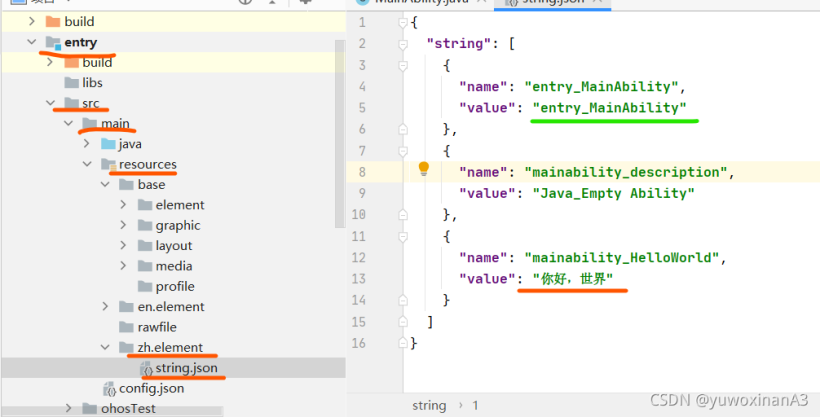Click the yellow light bulb hint icon

pyautogui.click(x=423, y=169)
